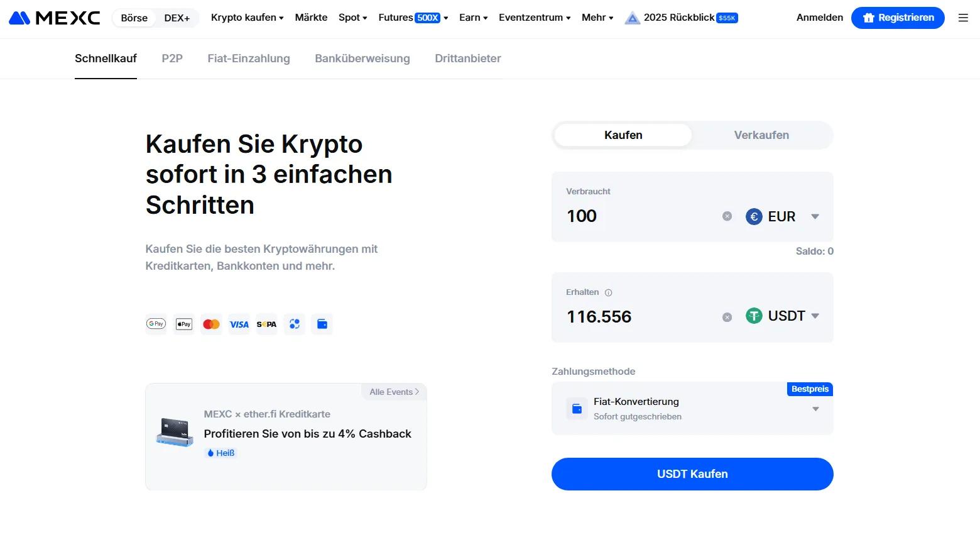The image size is (980, 542).
Task: Clear the 116.556 amount with its x icon
Action: pos(727,317)
